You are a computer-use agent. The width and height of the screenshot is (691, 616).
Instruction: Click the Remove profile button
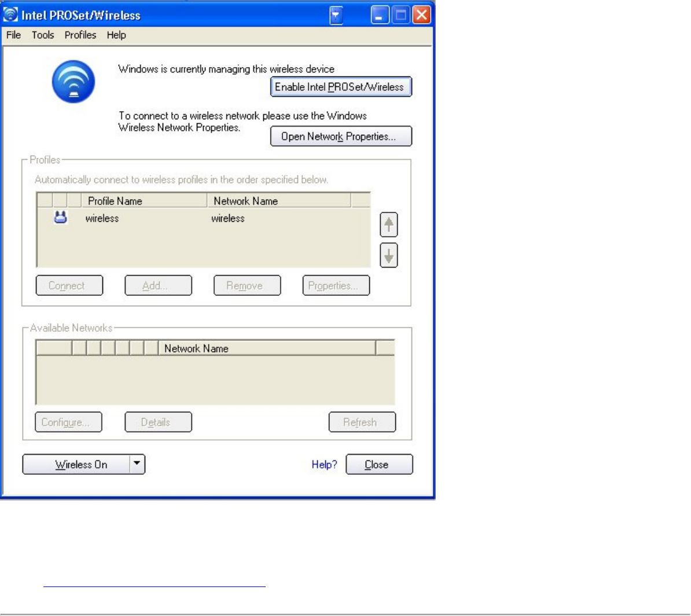click(x=247, y=285)
